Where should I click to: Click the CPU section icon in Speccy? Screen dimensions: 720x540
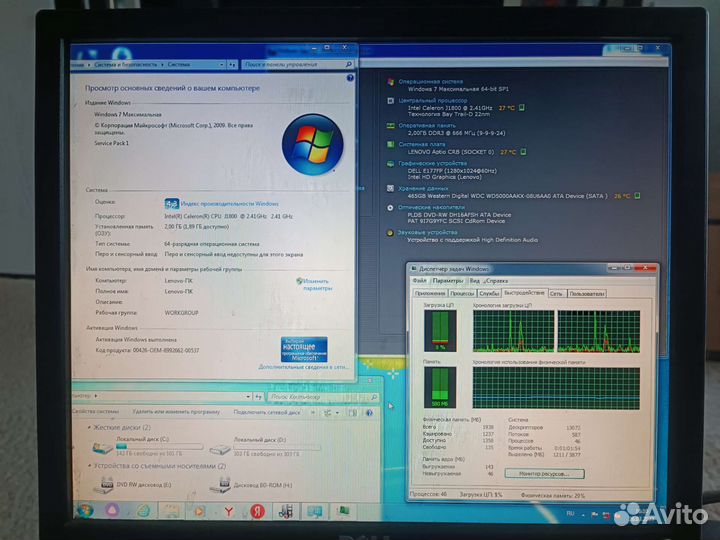point(390,101)
